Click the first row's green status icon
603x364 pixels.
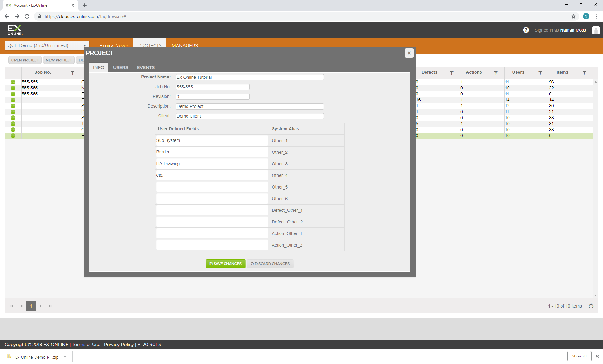(13, 82)
